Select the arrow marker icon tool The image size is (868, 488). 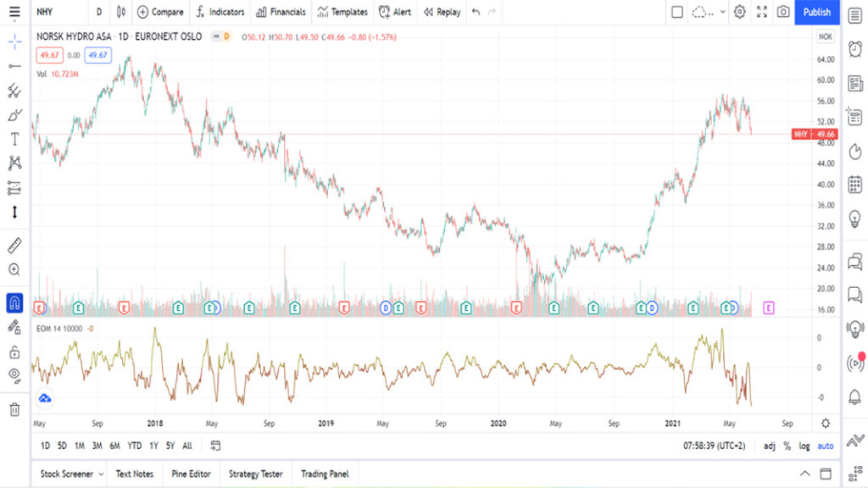[14, 212]
